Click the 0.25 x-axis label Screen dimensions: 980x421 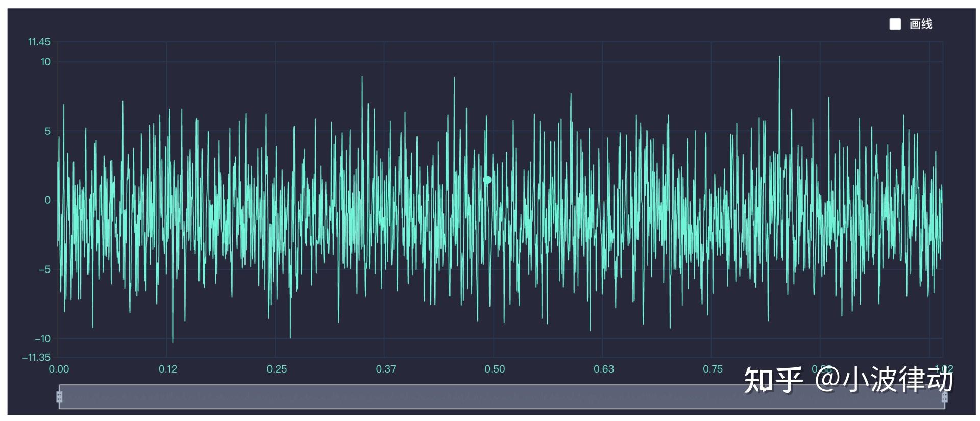tap(277, 369)
